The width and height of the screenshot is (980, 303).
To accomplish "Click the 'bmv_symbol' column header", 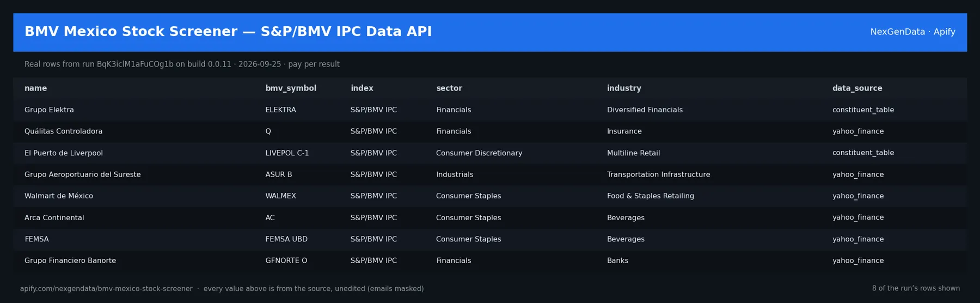I will [x=291, y=88].
